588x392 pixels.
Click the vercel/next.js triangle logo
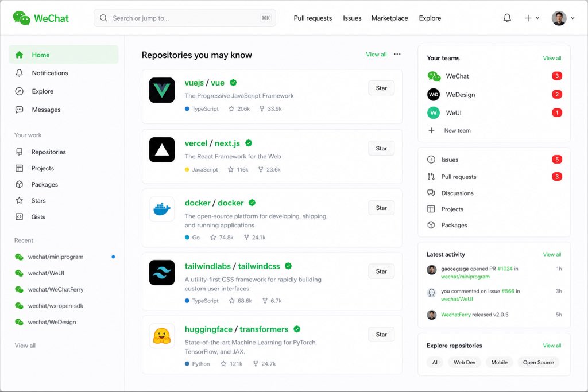click(161, 150)
